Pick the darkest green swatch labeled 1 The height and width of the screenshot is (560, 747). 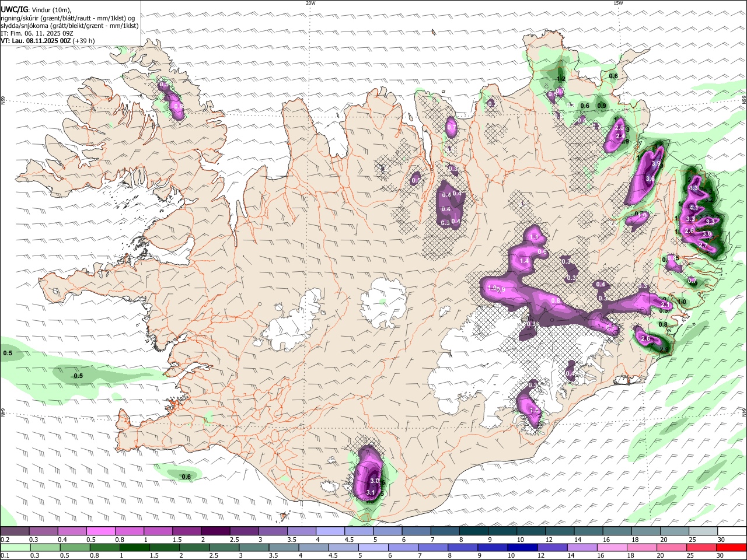[x=134, y=548]
